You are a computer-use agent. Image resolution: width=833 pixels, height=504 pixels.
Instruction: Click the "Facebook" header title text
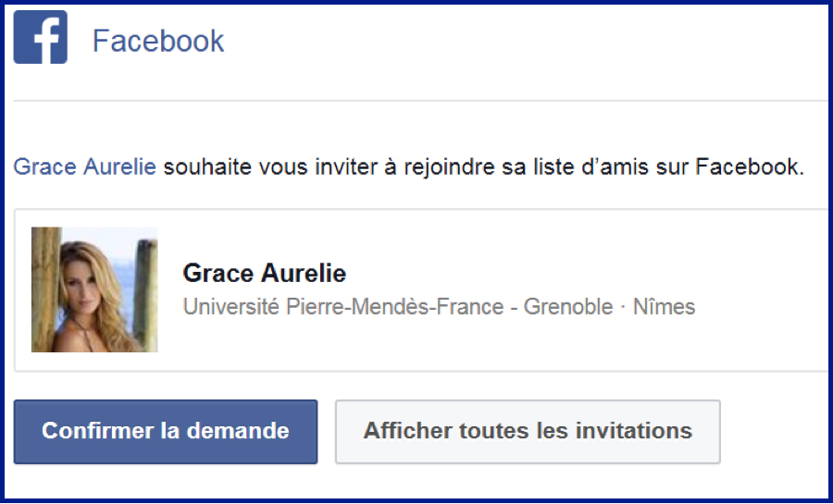click(x=158, y=42)
